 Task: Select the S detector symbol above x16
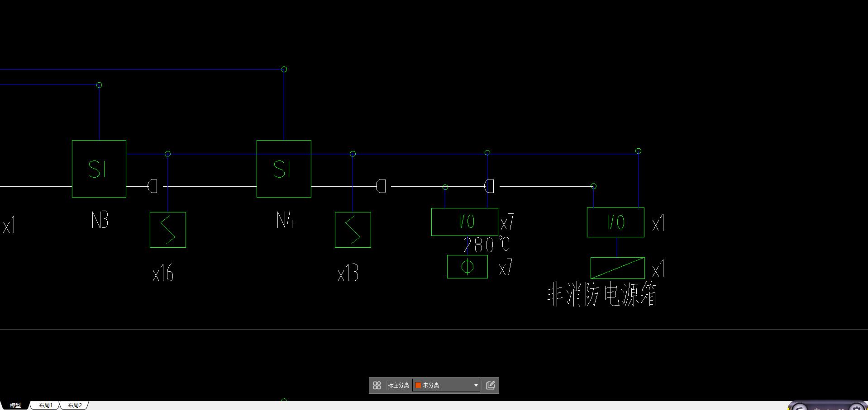click(x=168, y=230)
